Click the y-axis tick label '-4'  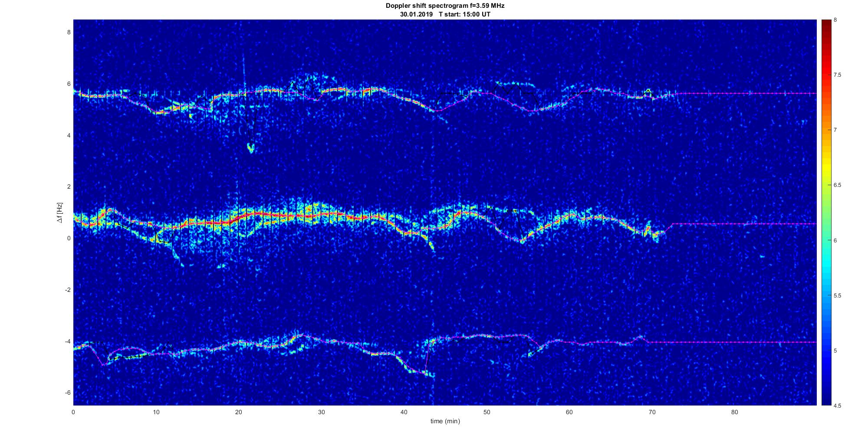[67, 341]
